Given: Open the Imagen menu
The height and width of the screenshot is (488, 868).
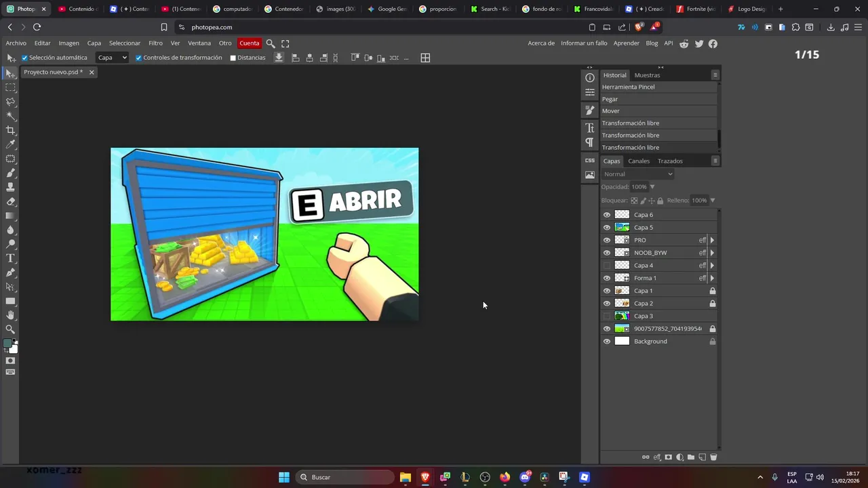Looking at the screenshot, I should [x=68, y=43].
